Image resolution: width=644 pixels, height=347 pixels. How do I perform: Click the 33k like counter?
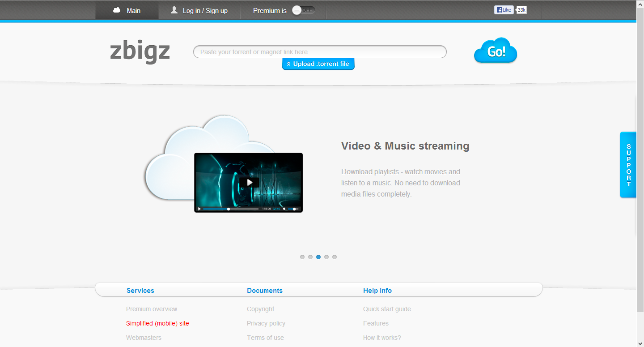(x=521, y=10)
